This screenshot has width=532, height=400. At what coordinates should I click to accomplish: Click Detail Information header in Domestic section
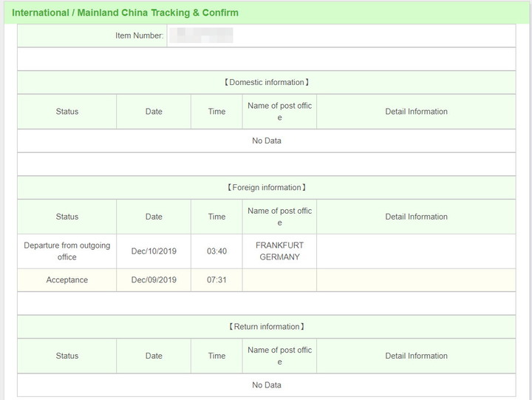point(416,112)
